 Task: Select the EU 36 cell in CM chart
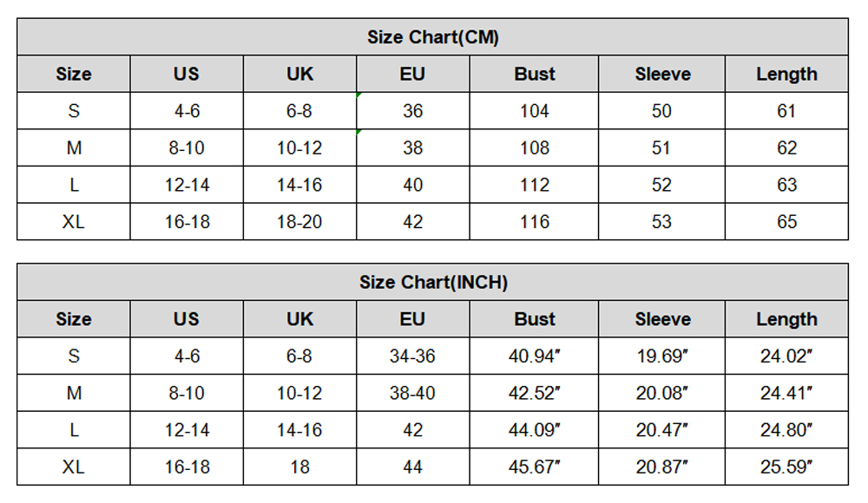point(413,111)
